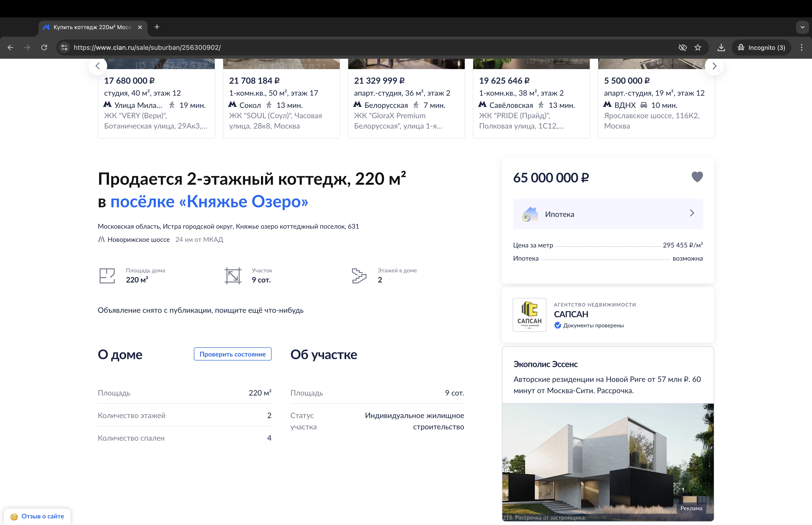
Task: Click the Проверить состояние button
Action: (232, 354)
